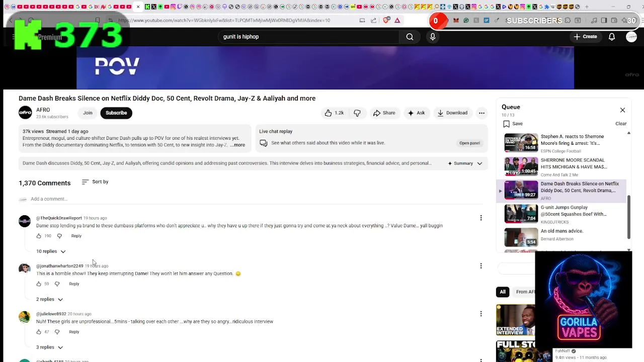Open the AFRO channel avatar
Screen dimensions: 644x362
coord(25,113)
